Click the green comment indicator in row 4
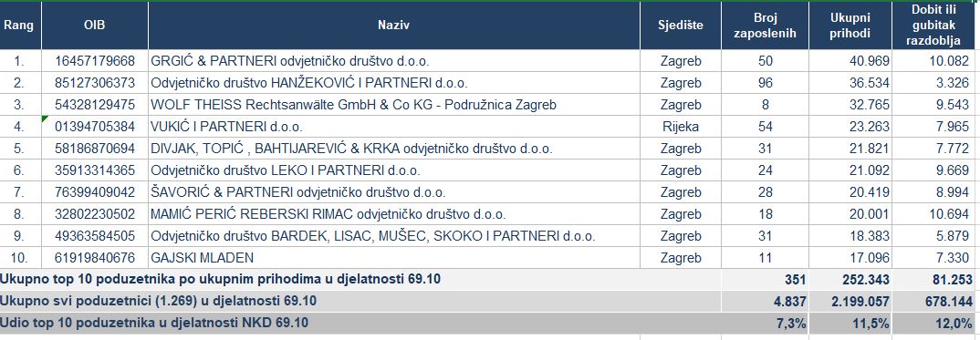Image resolution: width=980 pixels, height=340 pixels. coord(45,118)
